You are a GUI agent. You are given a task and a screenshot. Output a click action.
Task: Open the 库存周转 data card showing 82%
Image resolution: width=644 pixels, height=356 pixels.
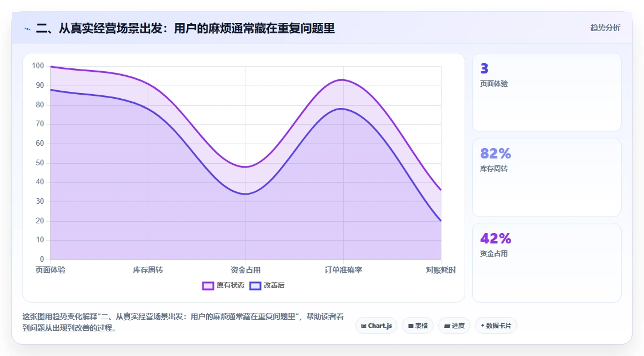[x=547, y=177]
